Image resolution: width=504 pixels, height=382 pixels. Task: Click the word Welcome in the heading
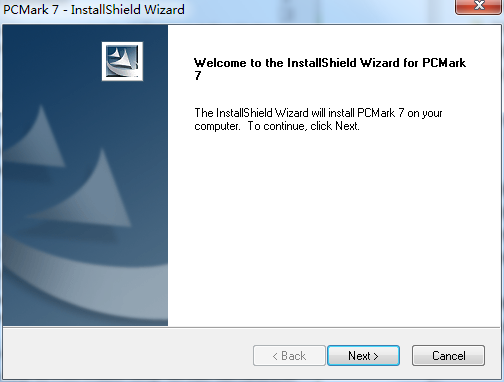pyautogui.click(x=220, y=63)
